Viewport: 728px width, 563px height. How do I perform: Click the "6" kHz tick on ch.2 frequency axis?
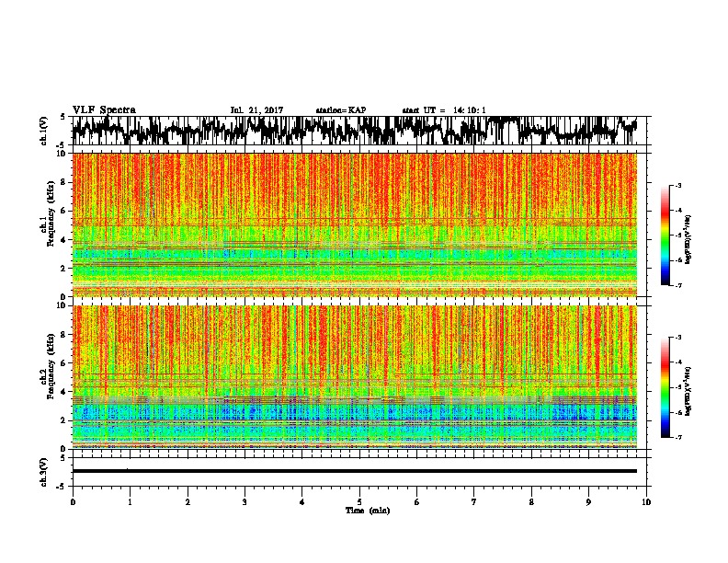click(x=64, y=363)
